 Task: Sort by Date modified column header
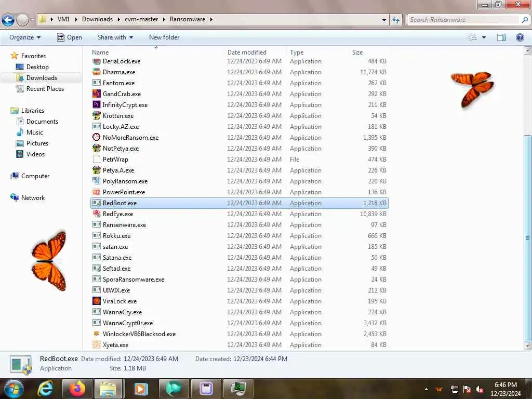(x=255, y=52)
